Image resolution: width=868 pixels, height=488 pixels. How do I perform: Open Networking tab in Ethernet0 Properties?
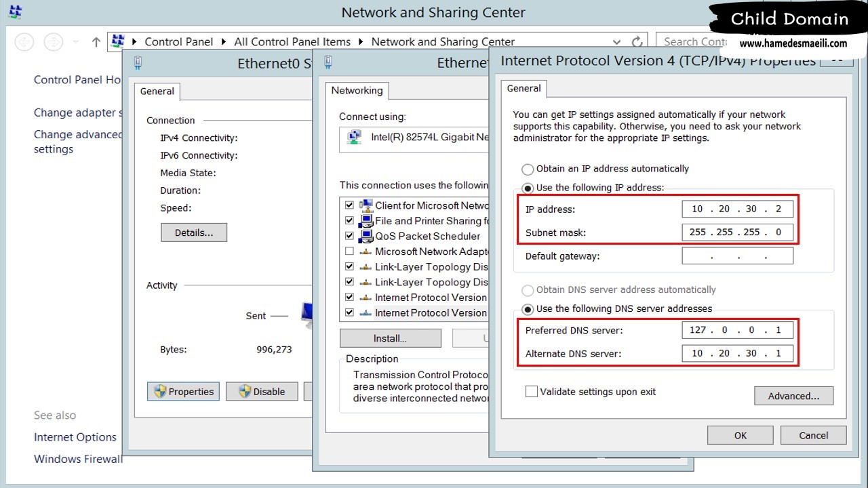tap(357, 91)
